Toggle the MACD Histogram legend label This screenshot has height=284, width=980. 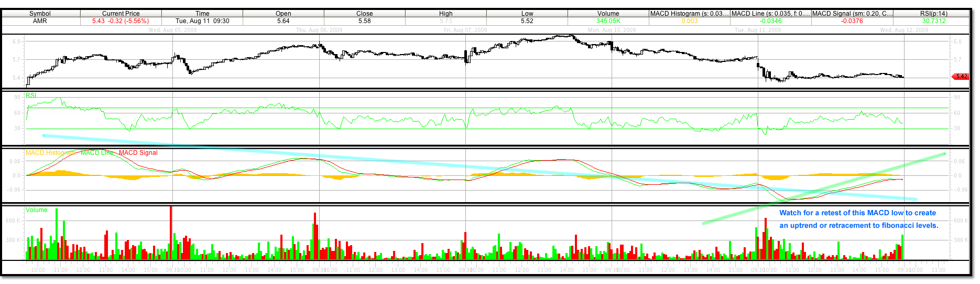(x=50, y=153)
